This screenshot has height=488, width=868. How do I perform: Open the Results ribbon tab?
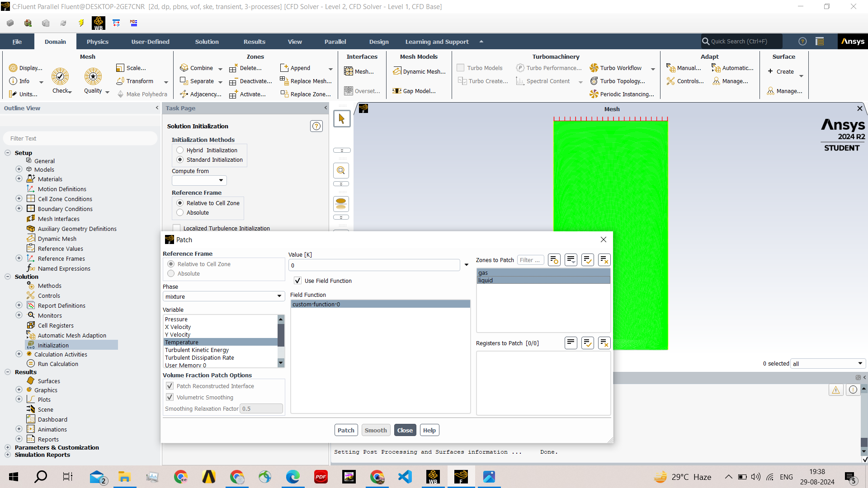tap(254, 42)
